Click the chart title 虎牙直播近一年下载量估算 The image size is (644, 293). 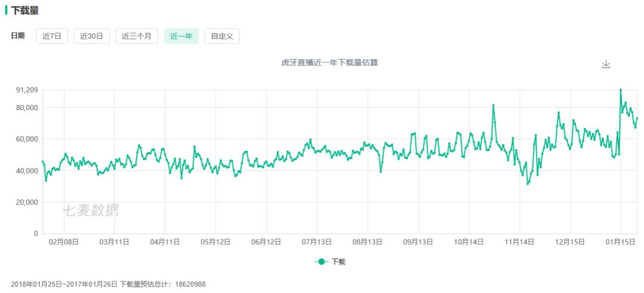(x=329, y=63)
